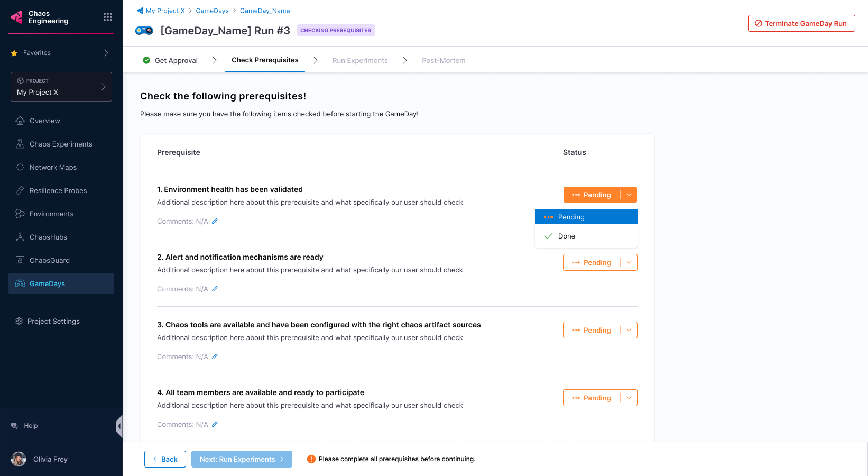Open Network Maps in the sidebar
This screenshot has width=868, height=476.
(53, 167)
